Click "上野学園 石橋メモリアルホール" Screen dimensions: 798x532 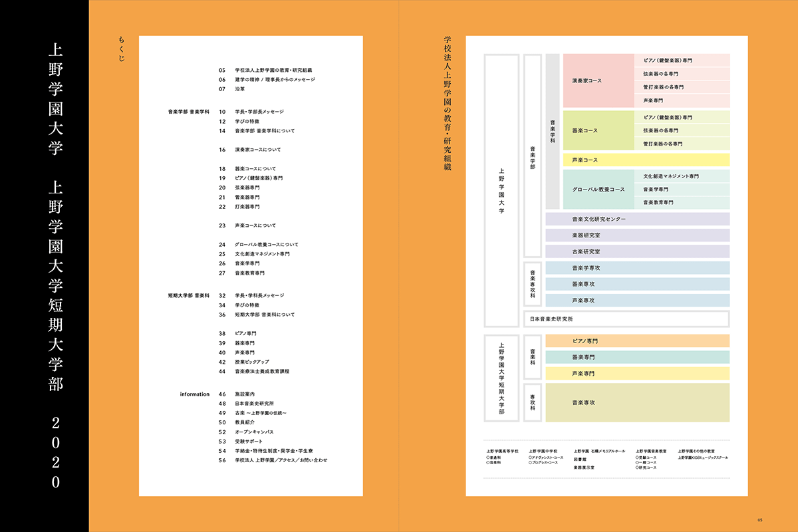[x=599, y=451]
